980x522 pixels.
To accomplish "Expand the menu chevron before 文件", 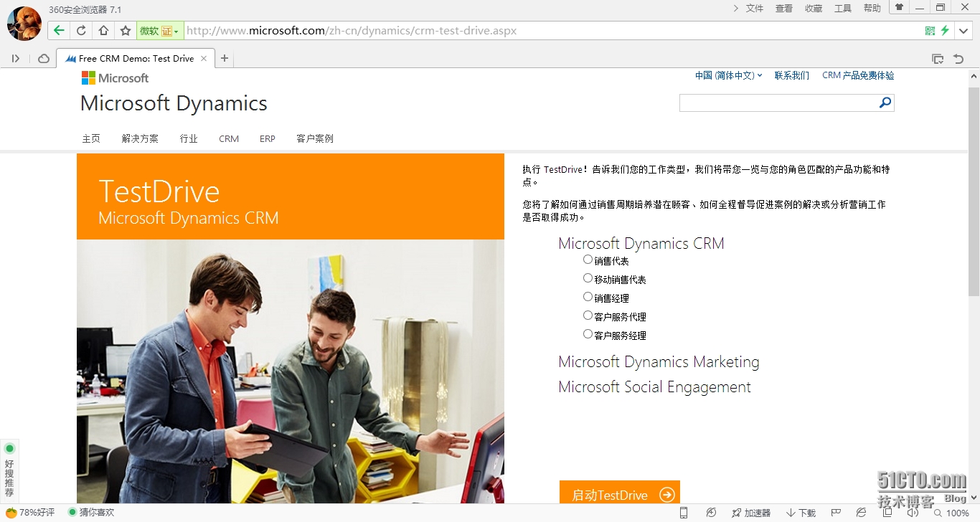I will tap(736, 8).
